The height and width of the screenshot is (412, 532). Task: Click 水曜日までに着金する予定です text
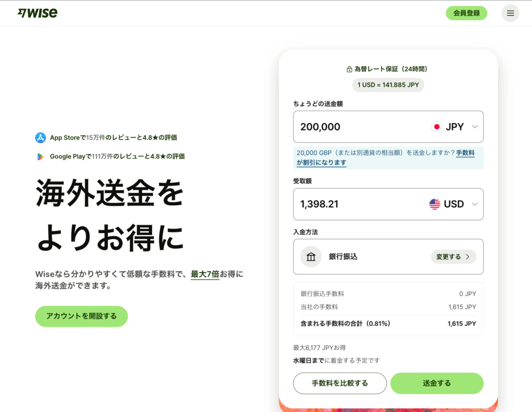click(x=336, y=361)
